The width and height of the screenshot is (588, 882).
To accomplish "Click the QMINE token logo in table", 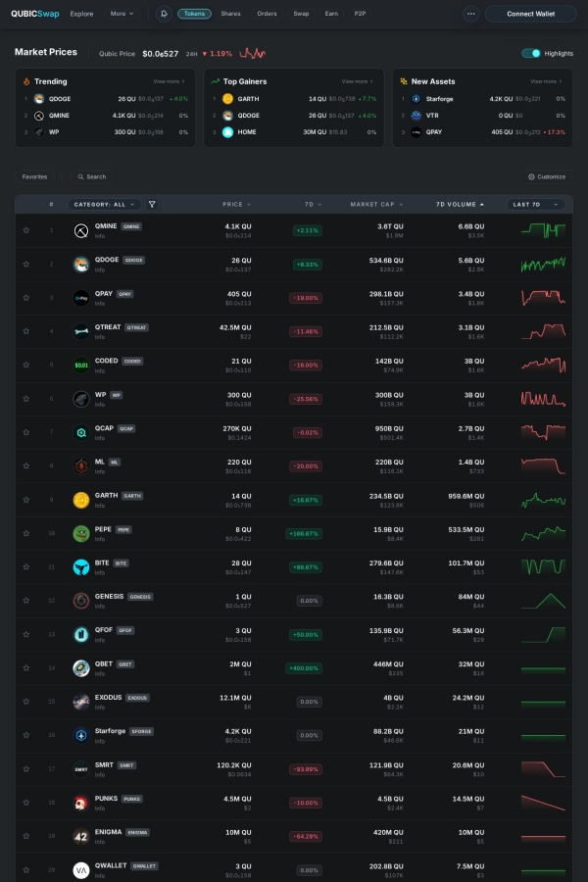I will pos(81,230).
